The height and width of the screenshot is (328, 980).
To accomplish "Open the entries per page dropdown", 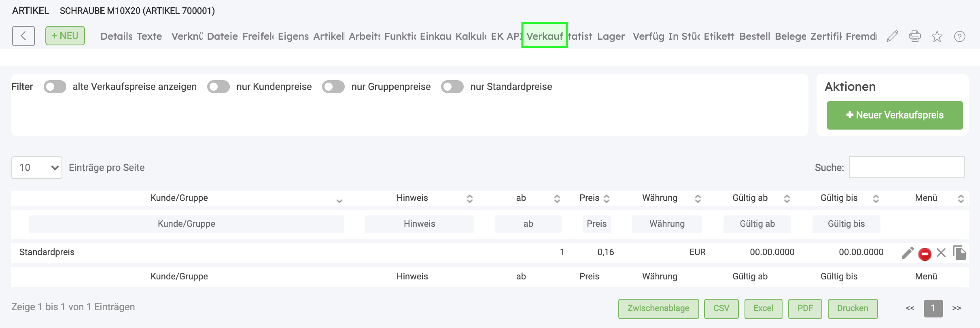I will pyautogui.click(x=37, y=168).
